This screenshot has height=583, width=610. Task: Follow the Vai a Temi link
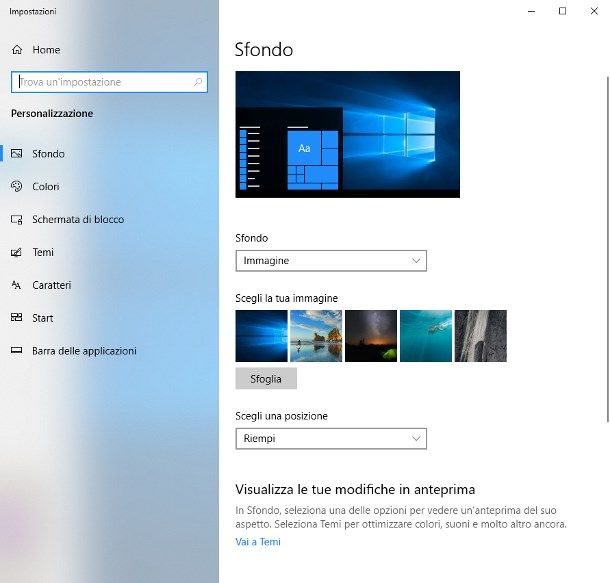pyautogui.click(x=258, y=542)
